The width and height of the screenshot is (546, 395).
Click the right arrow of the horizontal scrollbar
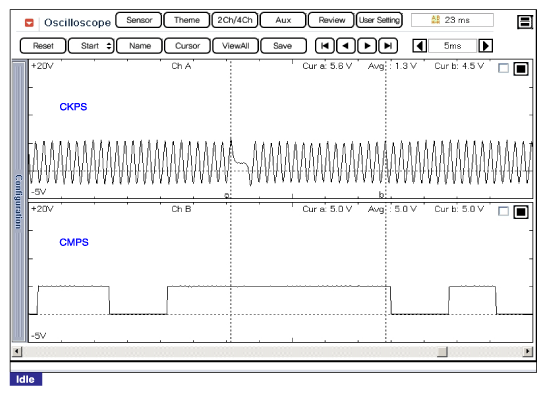pyautogui.click(x=528, y=351)
